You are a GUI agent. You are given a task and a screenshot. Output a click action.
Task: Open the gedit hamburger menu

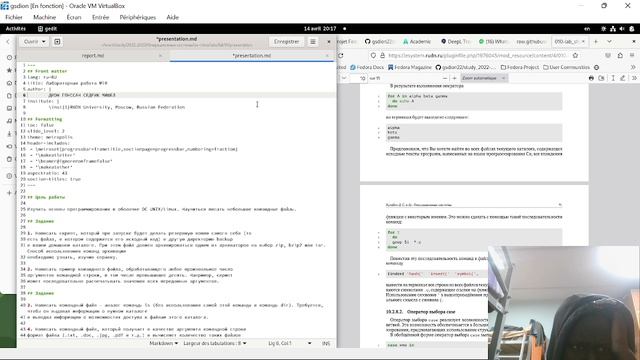pyautogui.click(x=313, y=42)
